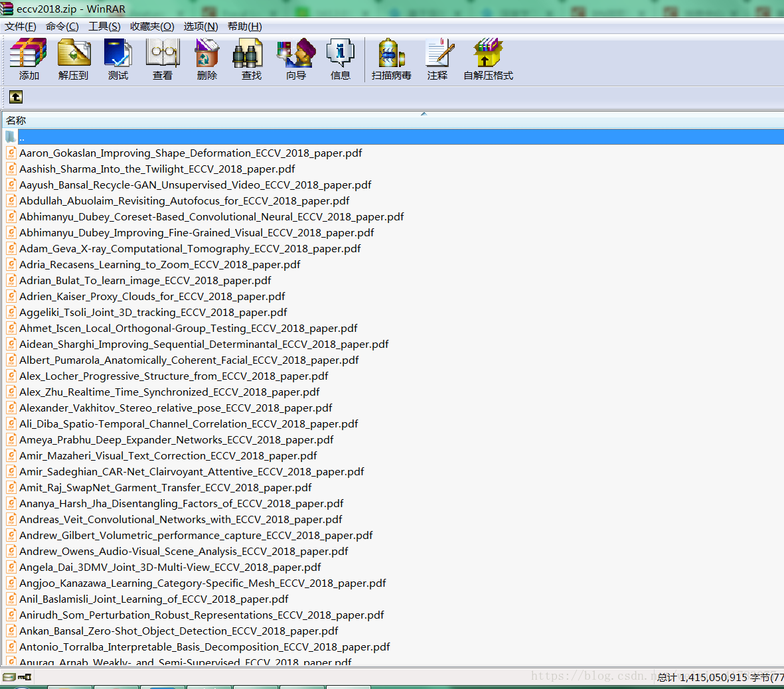
Task: Select Angjoo_Kanazawa_Learning_Category-Specific_Mesh file
Action: 203,583
